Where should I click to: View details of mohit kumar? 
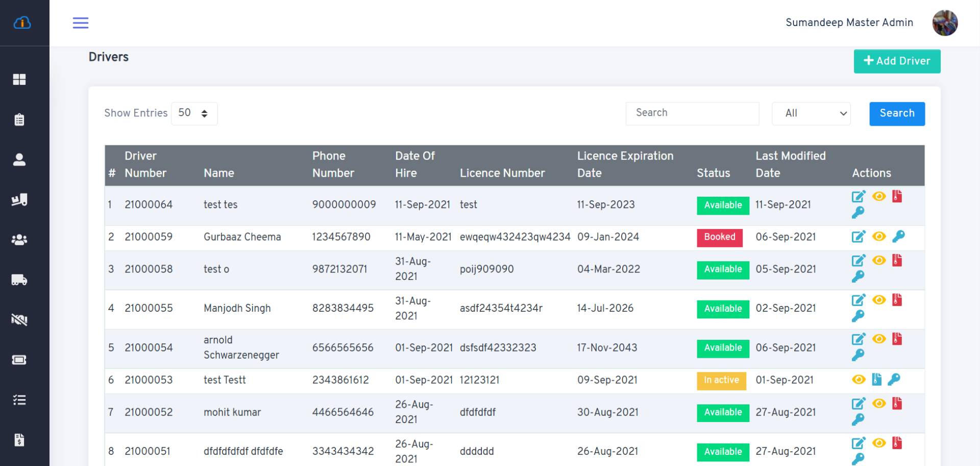point(879,403)
